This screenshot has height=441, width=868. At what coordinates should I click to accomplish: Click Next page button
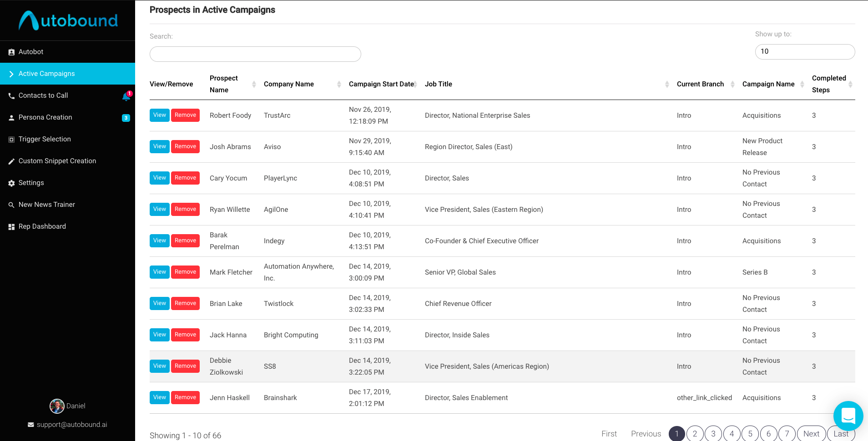[x=811, y=434]
